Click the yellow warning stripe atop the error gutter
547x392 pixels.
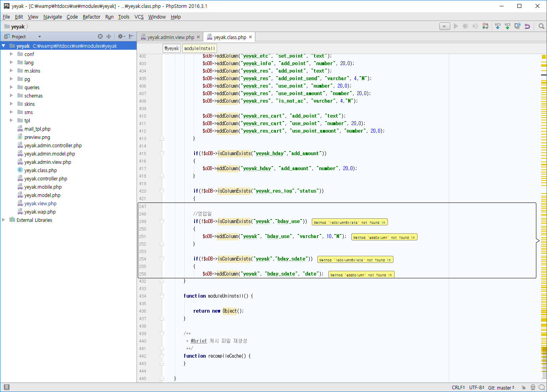(543, 57)
